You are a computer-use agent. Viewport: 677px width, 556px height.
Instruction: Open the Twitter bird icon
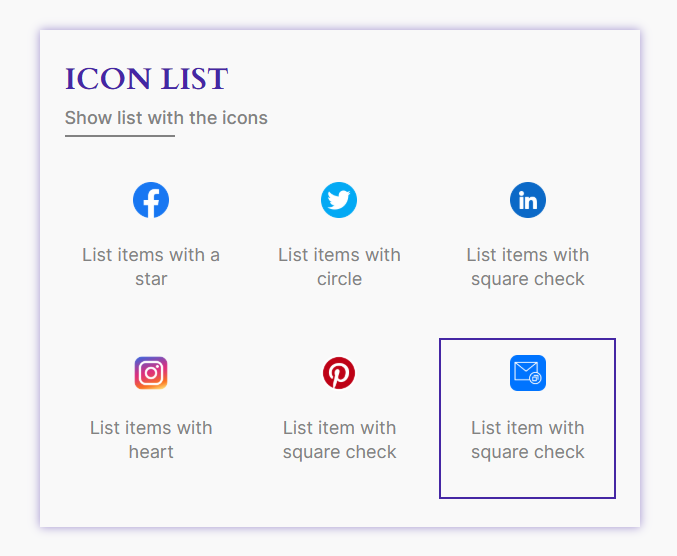(339, 200)
